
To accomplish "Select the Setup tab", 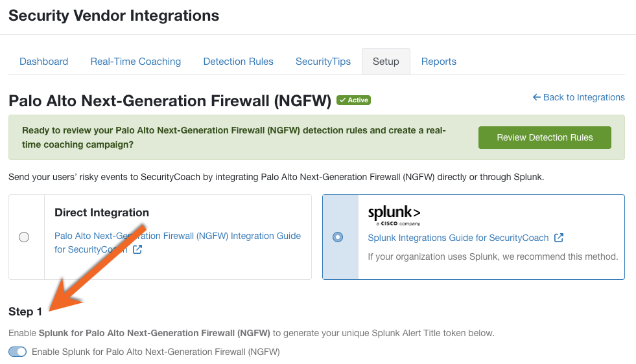I will click(x=386, y=62).
